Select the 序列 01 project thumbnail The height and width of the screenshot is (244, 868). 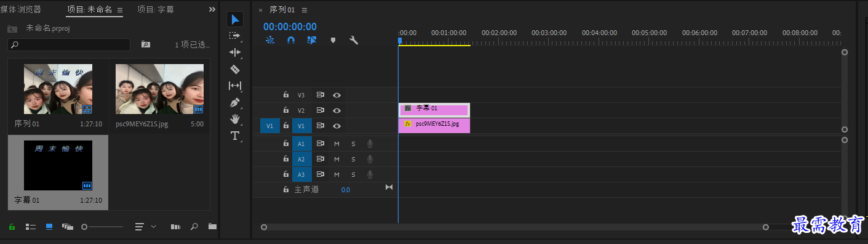pyautogui.click(x=58, y=89)
